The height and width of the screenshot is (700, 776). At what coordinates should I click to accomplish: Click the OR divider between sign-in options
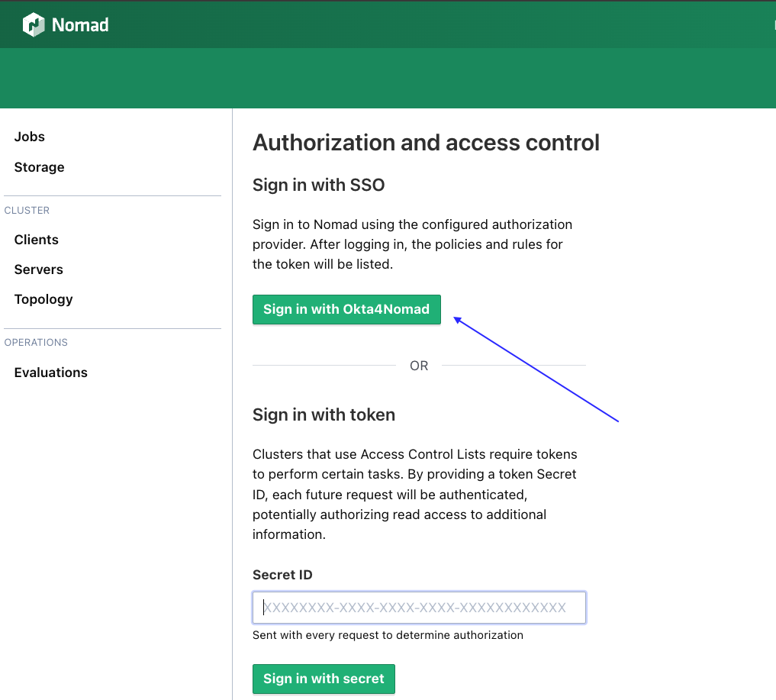[419, 366]
